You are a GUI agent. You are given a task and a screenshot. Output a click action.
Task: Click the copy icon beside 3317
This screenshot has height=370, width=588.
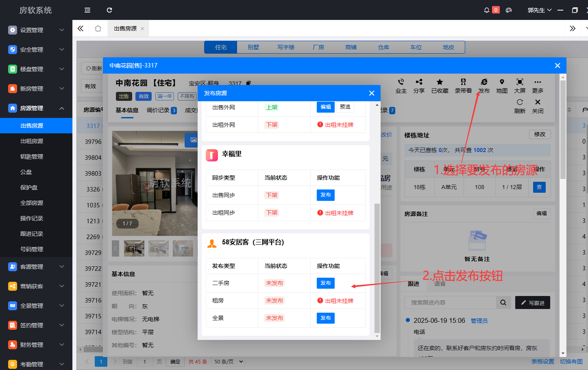248,83
